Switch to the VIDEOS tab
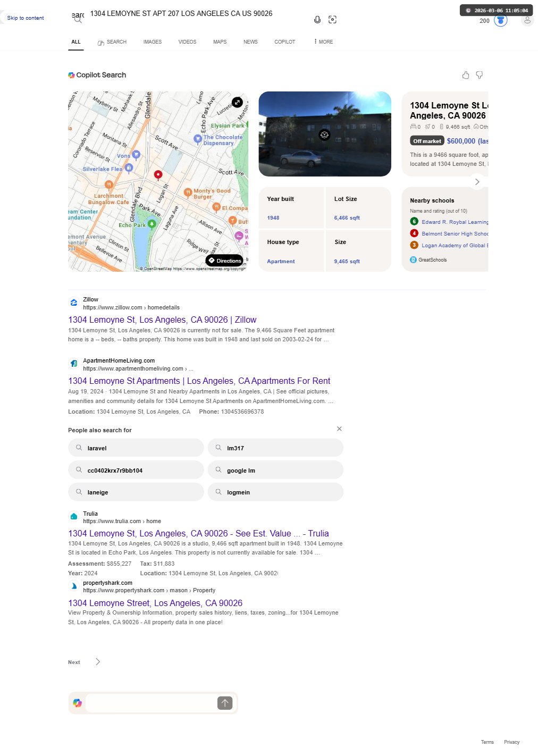The height and width of the screenshot is (756, 538). [x=187, y=42]
